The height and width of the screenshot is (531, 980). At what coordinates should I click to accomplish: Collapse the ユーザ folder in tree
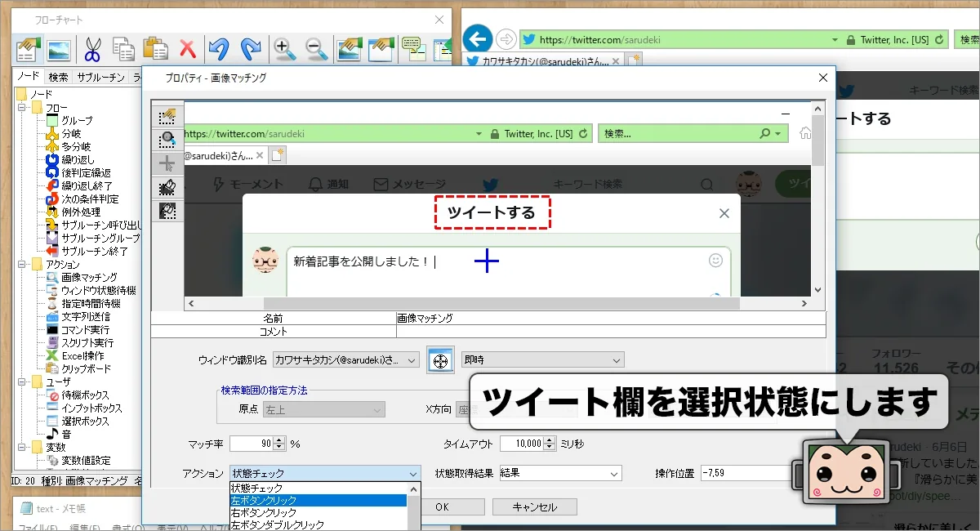[22, 382]
